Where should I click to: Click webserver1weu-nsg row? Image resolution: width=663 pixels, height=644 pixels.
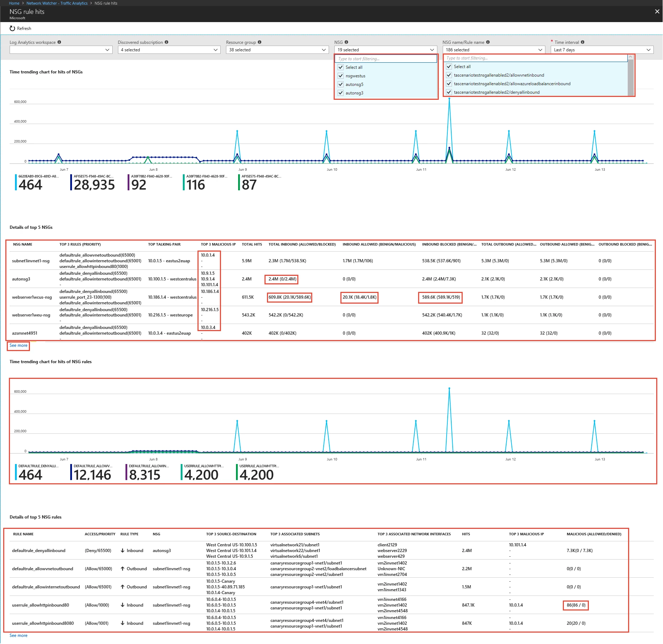331,315
